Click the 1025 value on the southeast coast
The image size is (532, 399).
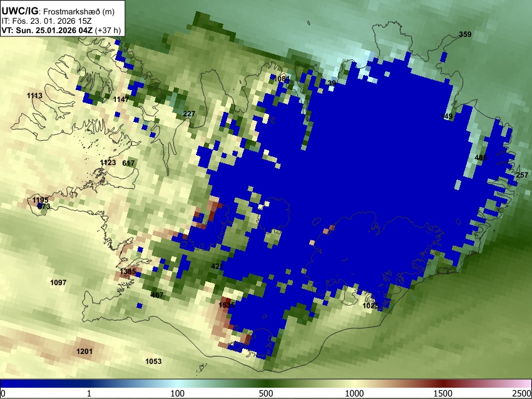pyautogui.click(x=371, y=306)
